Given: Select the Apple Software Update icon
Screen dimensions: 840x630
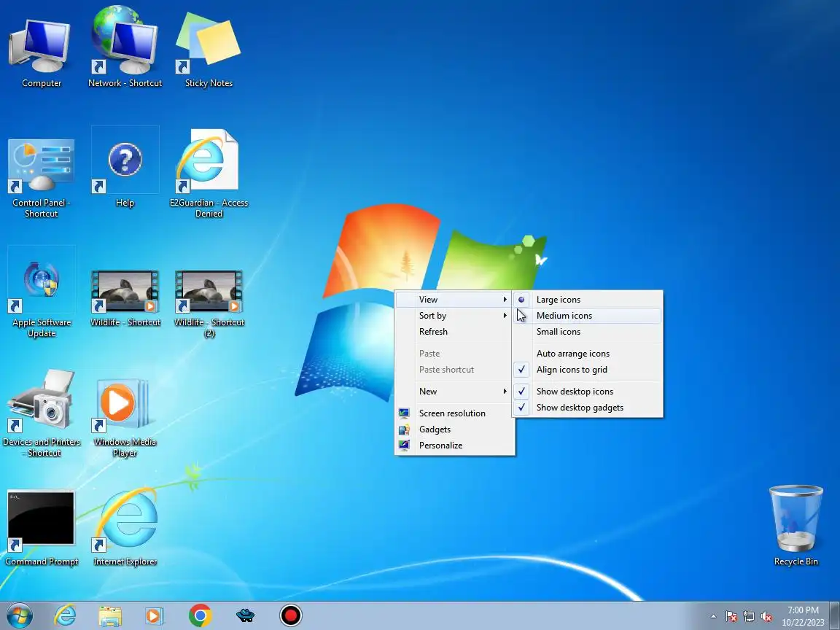Looking at the screenshot, I should tap(41, 292).
